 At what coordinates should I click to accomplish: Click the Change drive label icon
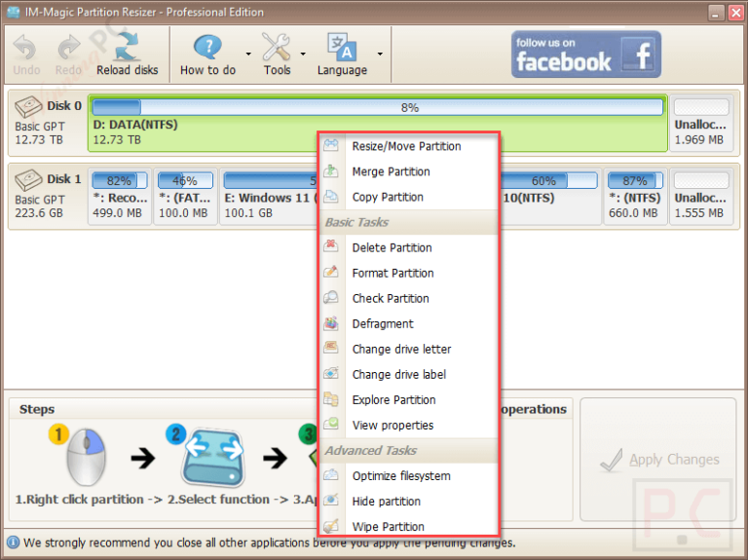[x=331, y=373]
